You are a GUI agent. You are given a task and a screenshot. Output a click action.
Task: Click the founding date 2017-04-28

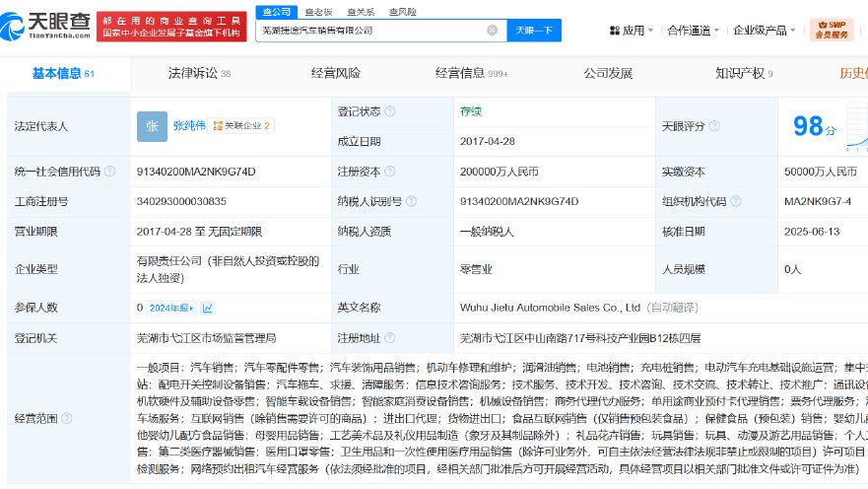tap(487, 141)
